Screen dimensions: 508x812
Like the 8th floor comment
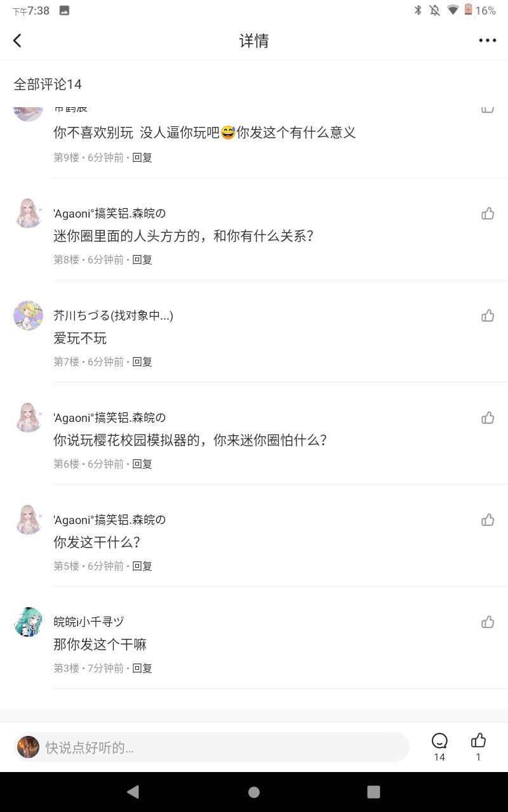[x=488, y=214]
